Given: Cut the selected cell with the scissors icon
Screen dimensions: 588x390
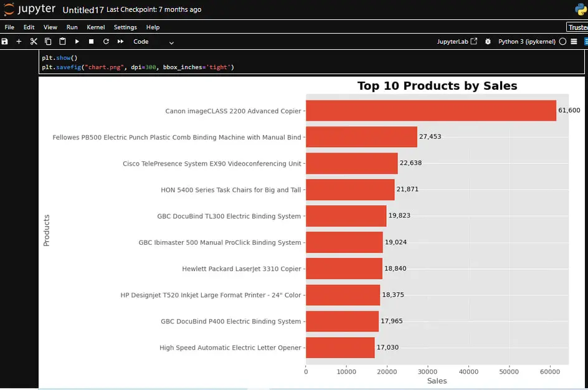Looking at the screenshot, I should pyautogui.click(x=34, y=42).
